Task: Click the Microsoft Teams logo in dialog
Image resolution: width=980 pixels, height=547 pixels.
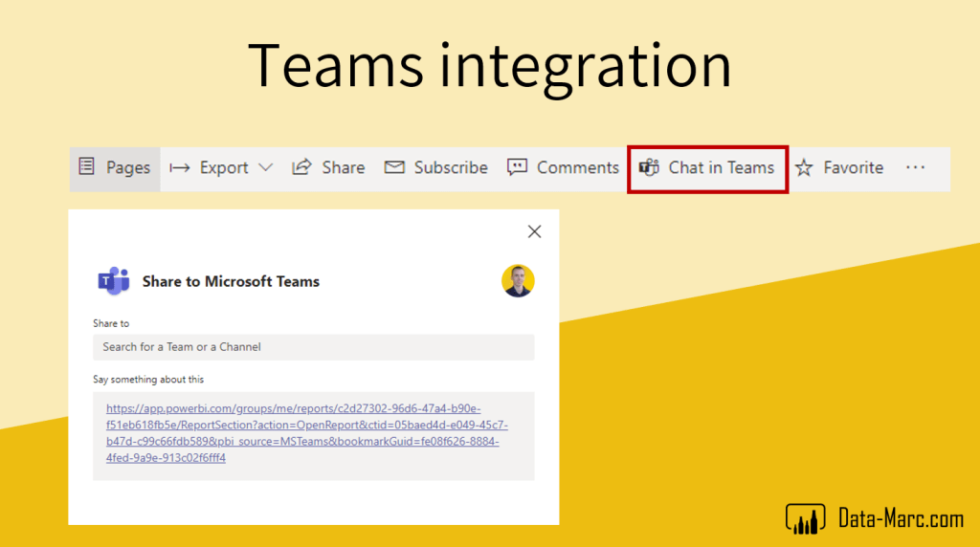Action: [x=114, y=281]
